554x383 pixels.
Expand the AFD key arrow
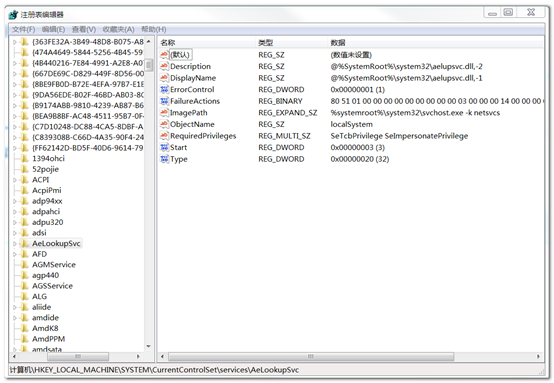pos(15,254)
